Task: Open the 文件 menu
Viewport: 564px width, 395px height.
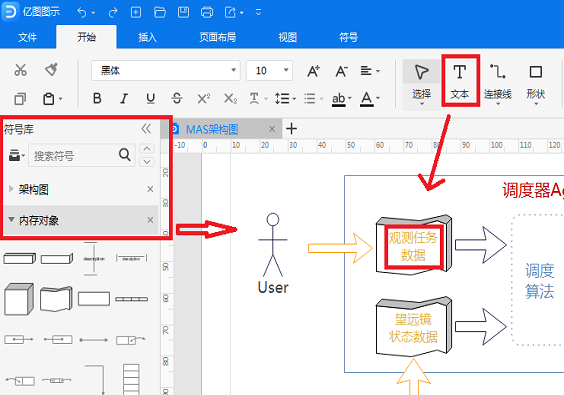Action: [x=27, y=37]
